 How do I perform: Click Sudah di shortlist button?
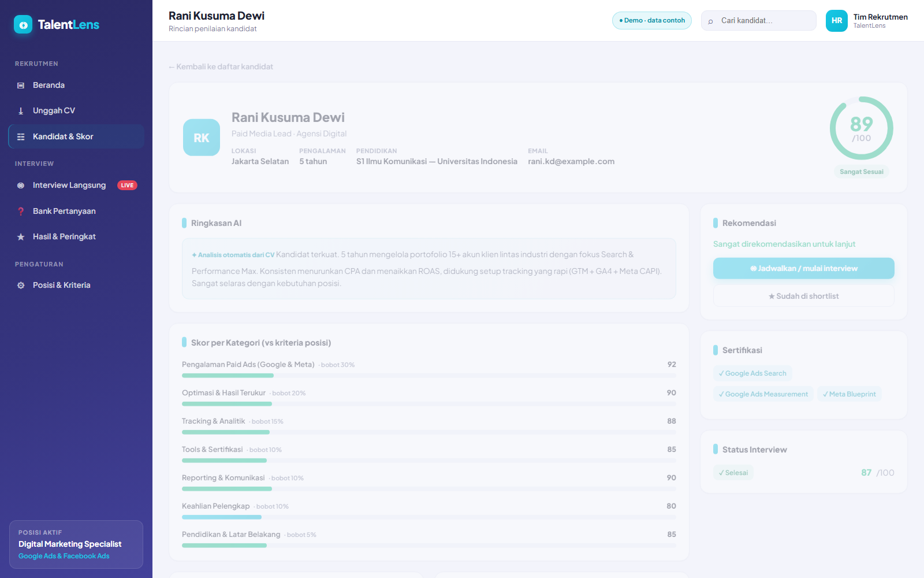pos(804,296)
